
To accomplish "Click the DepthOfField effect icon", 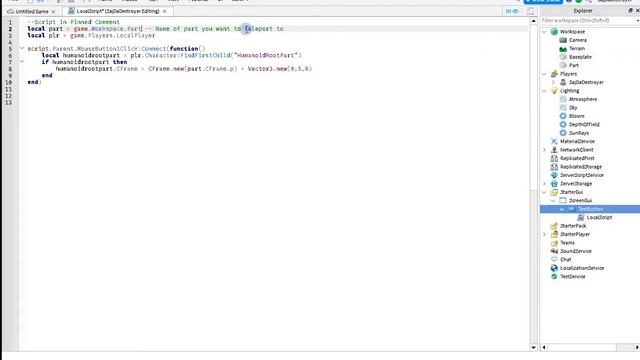I will tap(563, 124).
